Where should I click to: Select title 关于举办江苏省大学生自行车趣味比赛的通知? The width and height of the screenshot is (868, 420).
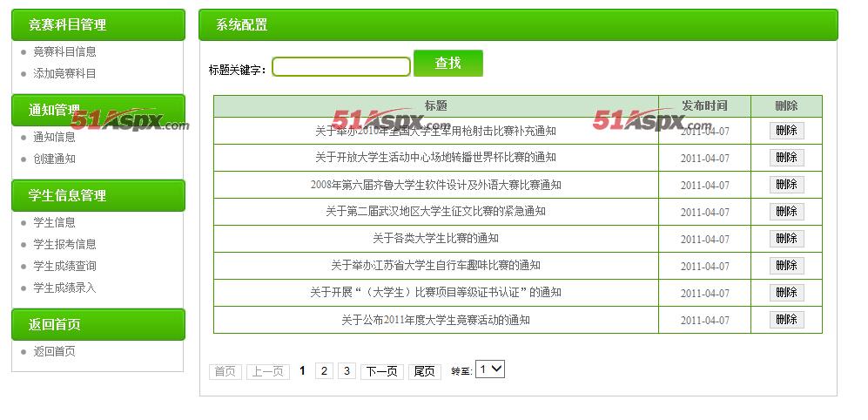click(x=435, y=266)
